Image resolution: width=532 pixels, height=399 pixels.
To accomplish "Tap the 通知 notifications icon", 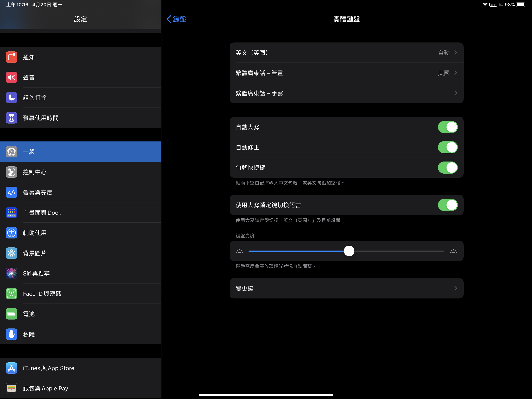I will click(x=11, y=57).
